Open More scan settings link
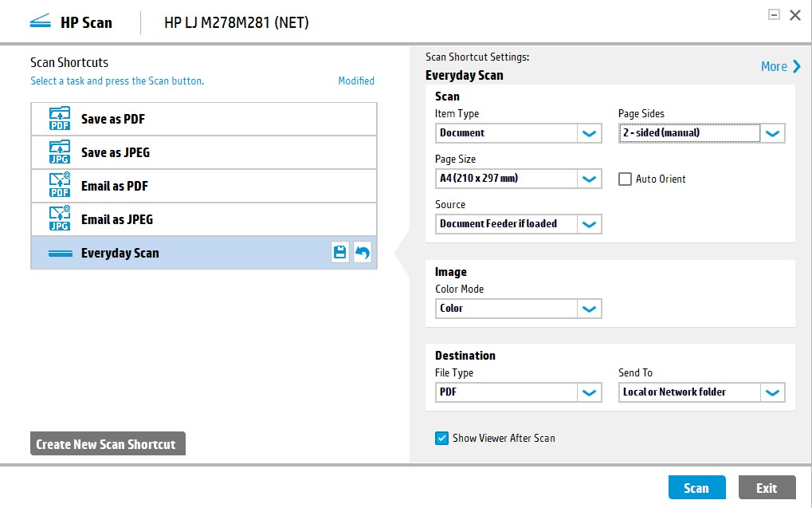 tap(780, 67)
